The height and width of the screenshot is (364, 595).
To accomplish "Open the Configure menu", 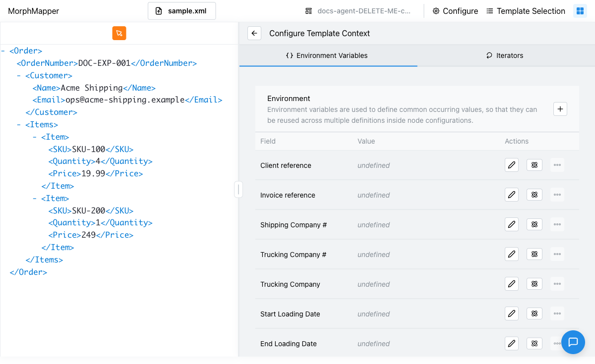I will 455,11.
